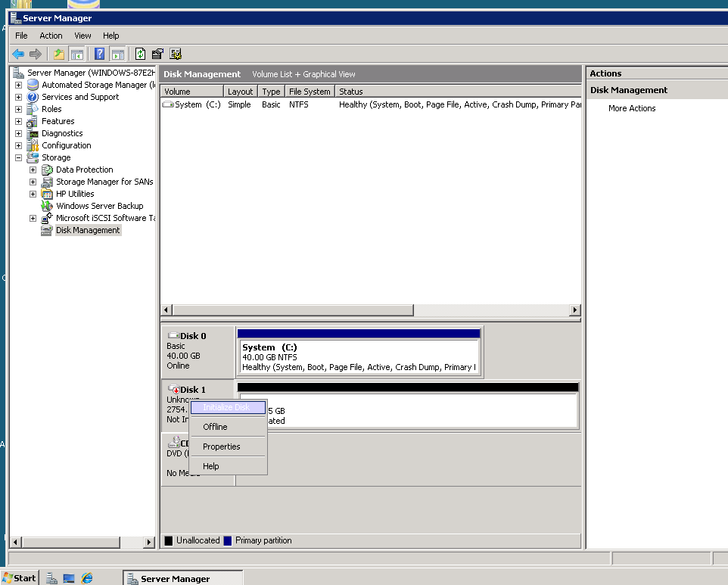
Task: Click the console tree's right scroll arrow
Action: [148, 542]
